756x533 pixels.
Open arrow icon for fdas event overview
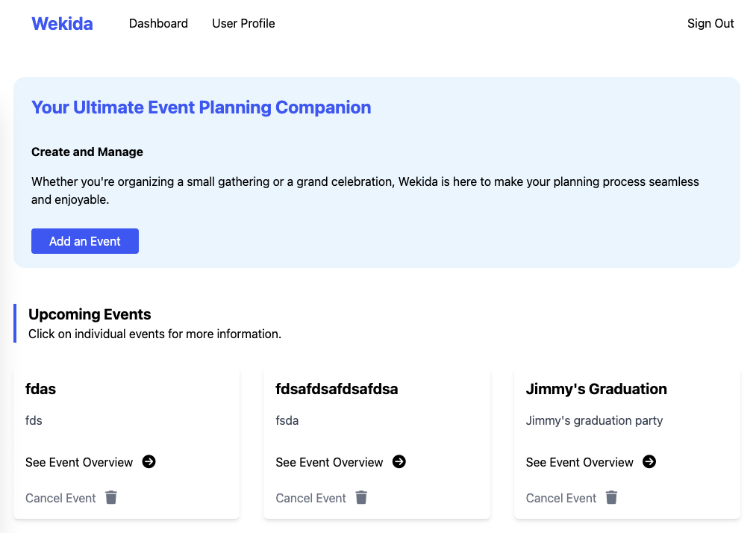tap(149, 461)
